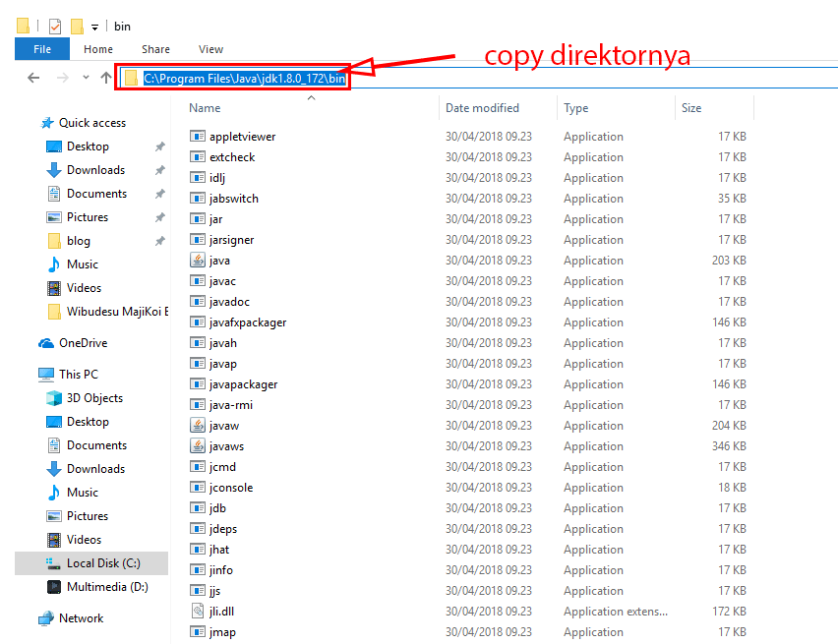
Task: Switch to the View ribbon tab
Action: (x=210, y=48)
